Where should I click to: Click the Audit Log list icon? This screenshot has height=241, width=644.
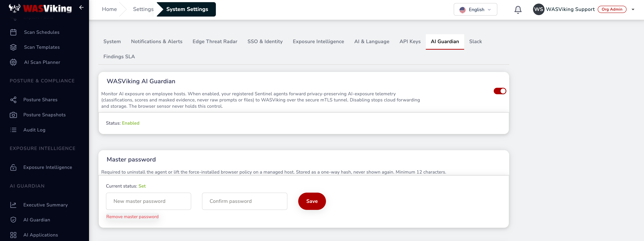(13, 130)
